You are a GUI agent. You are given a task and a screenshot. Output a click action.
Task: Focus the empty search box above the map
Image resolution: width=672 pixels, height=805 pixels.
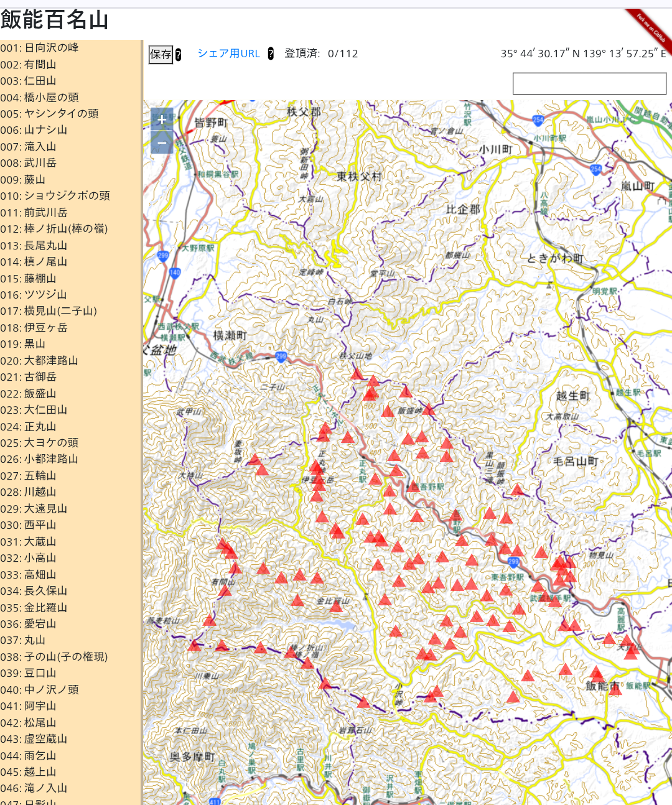tap(589, 83)
